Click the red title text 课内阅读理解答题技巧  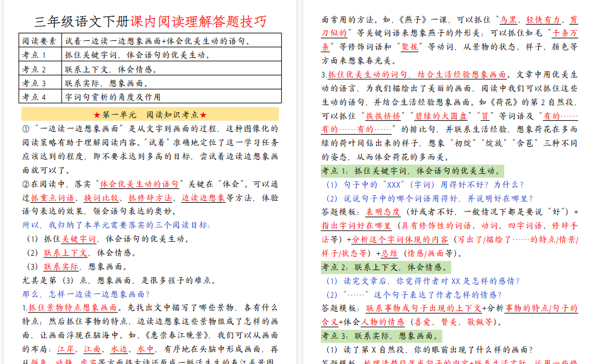199,21
